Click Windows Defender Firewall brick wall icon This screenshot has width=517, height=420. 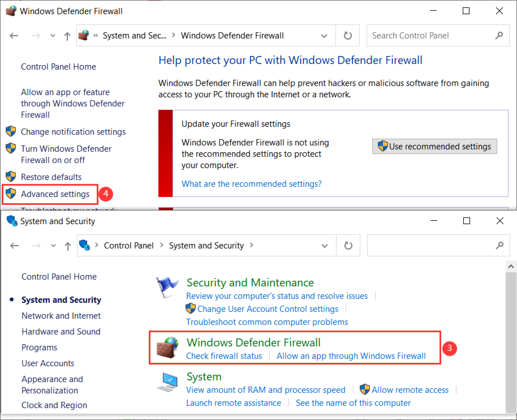click(x=167, y=347)
